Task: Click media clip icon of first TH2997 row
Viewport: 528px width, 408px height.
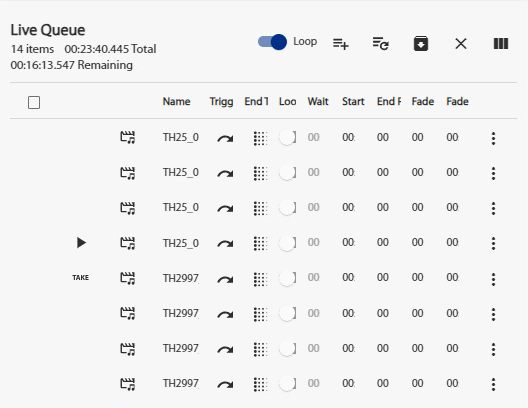Action: [x=128, y=278]
